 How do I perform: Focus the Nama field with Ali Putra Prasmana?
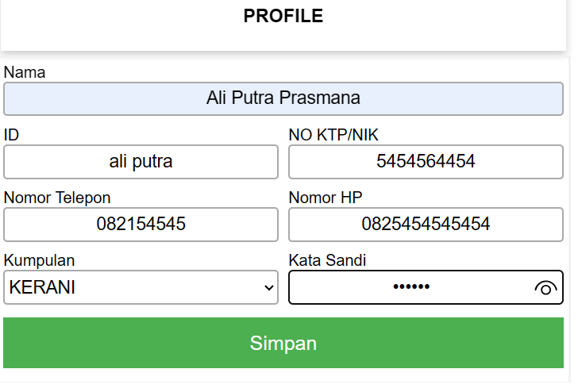(283, 99)
